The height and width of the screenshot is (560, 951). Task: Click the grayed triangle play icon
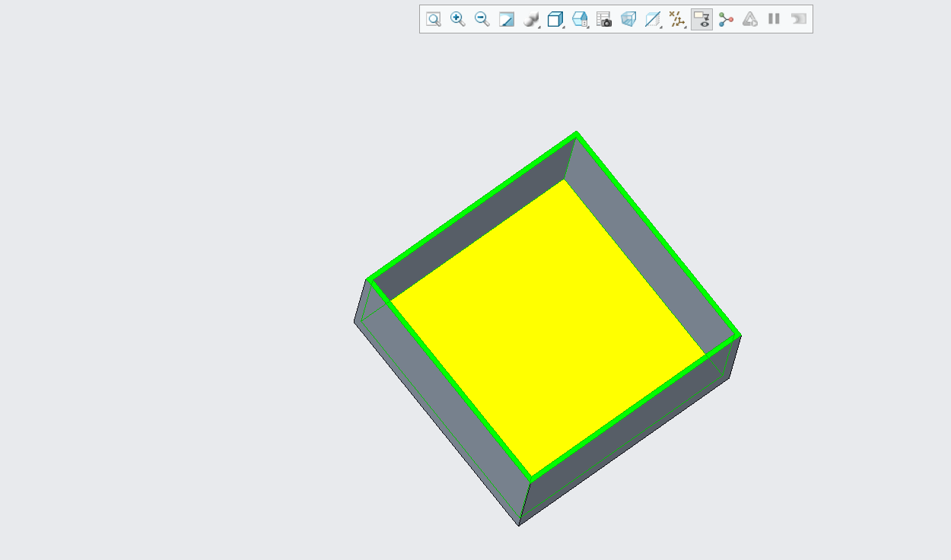pyautogui.click(x=750, y=19)
